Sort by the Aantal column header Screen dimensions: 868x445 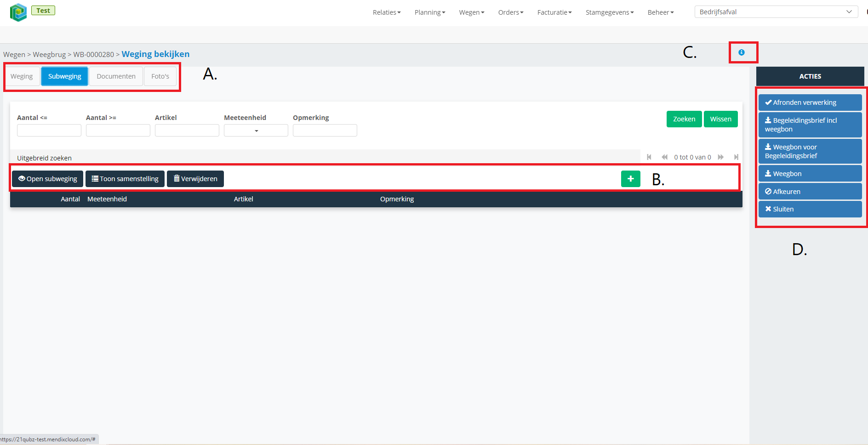70,199
